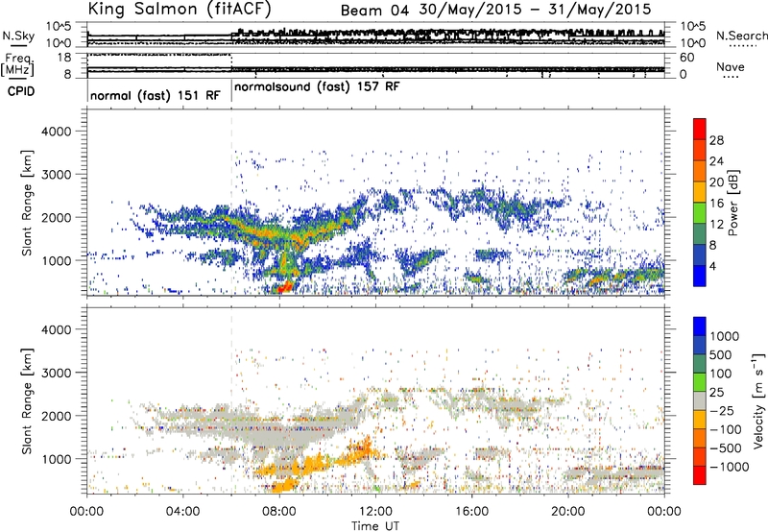The width and height of the screenshot is (768, 532).
Task: Click the '18' tick on the frequency axis
Action: click(x=64, y=58)
